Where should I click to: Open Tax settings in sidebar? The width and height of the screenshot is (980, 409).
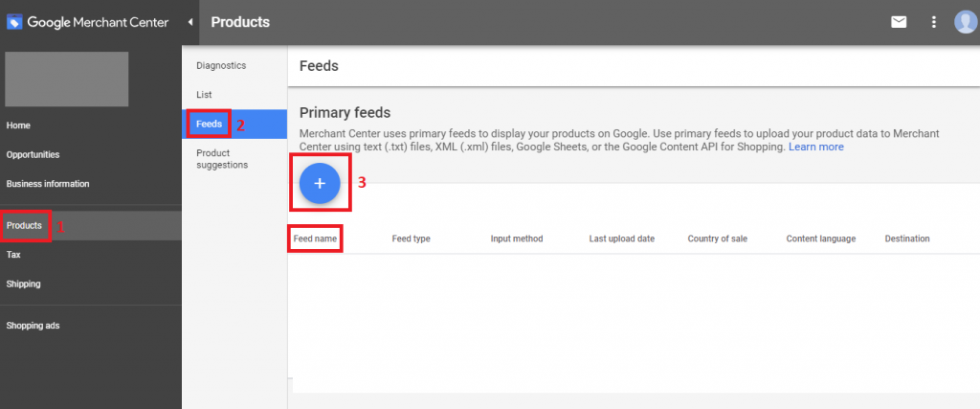(13, 255)
